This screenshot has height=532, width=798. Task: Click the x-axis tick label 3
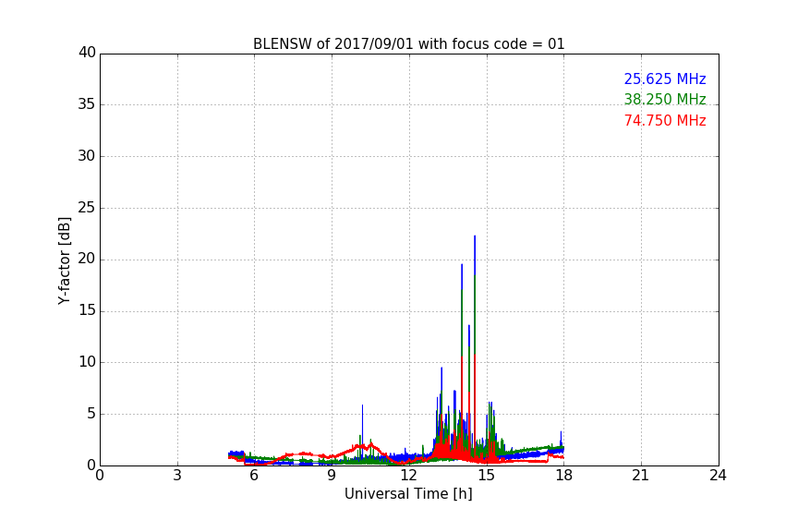177,476
